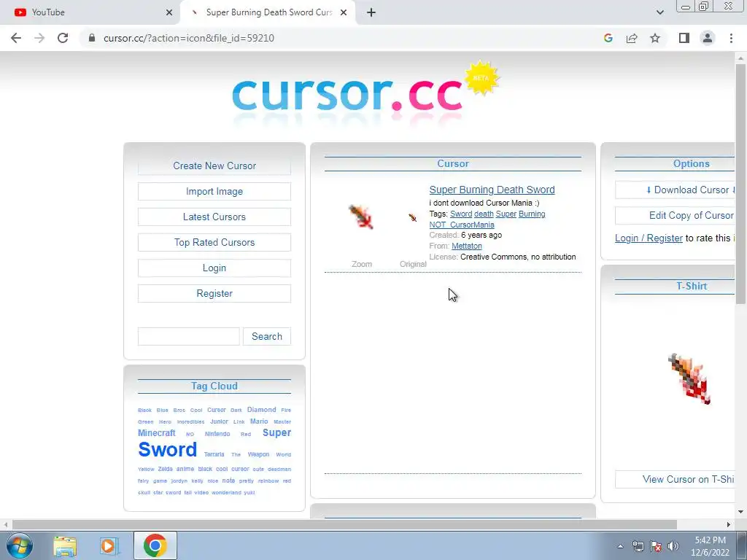This screenshot has height=560, width=747.
Task: Open Windows Explorer from taskbar
Action: coord(65,545)
